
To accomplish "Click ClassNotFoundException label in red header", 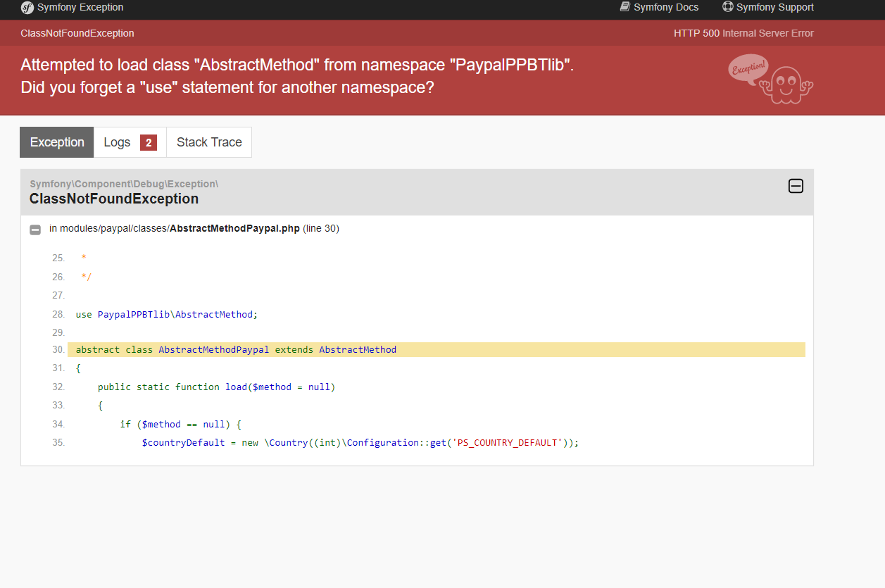I will point(77,33).
